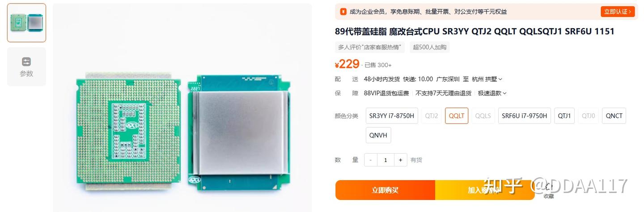Select SRF6U i7-9750H variant
The height and width of the screenshot is (212, 644).
point(524,116)
